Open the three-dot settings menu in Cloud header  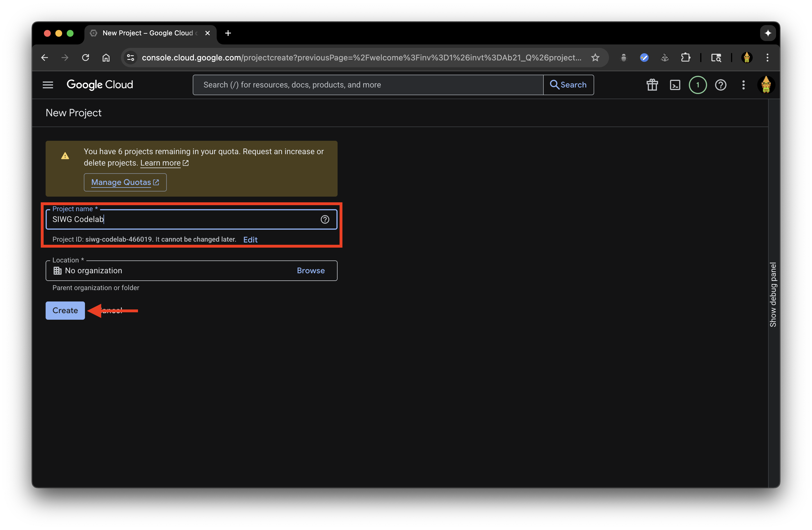pos(743,85)
